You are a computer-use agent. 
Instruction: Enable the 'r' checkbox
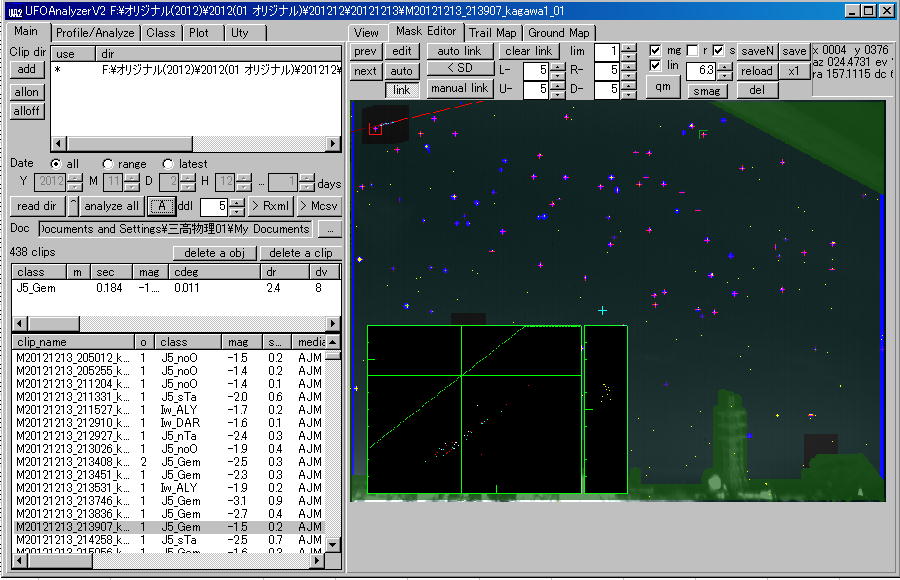tap(692, 51)
